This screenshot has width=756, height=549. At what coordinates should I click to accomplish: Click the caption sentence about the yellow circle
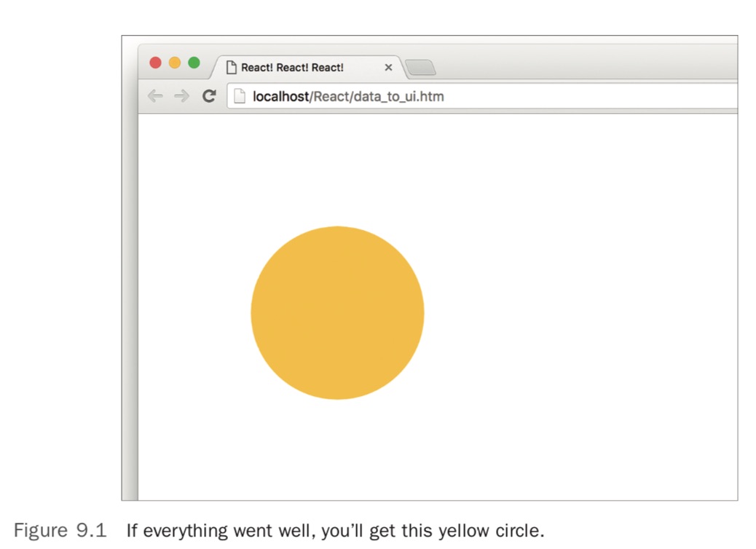[x=335, y=531]
